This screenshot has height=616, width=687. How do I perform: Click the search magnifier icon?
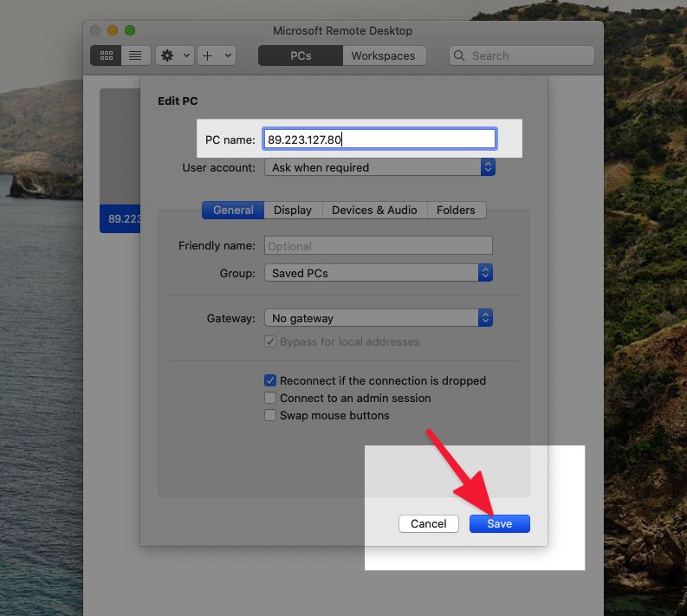pos(459,55)
